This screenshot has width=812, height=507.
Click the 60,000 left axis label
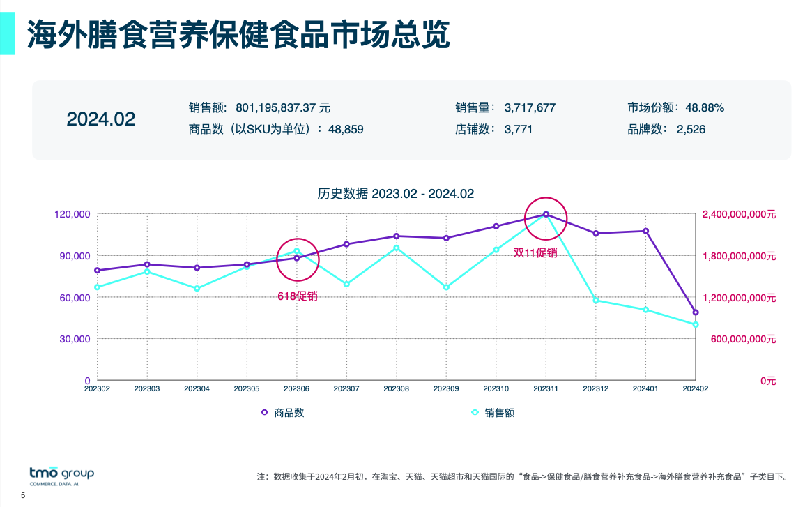click(75, 298)
